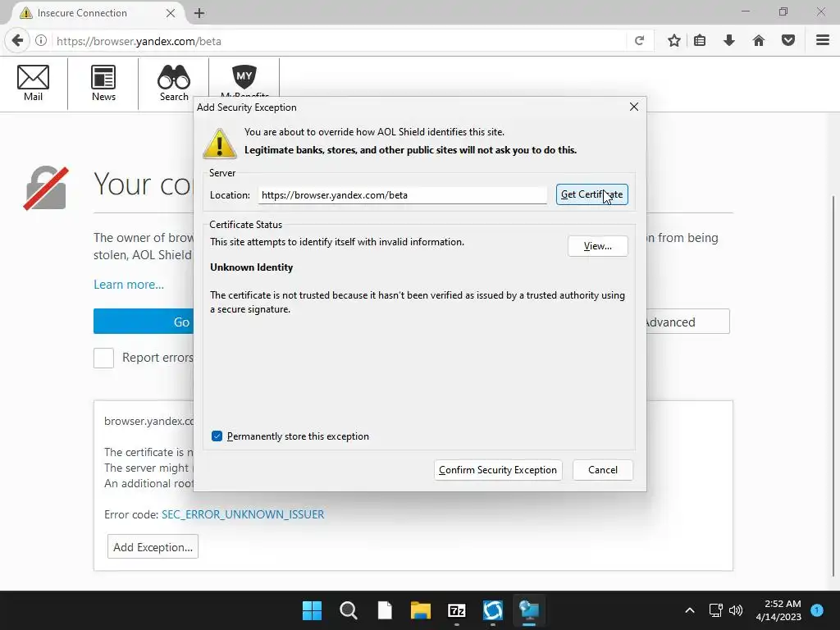
Task: Reload the page with the refresh icon
Action: [x=639, y=41]
